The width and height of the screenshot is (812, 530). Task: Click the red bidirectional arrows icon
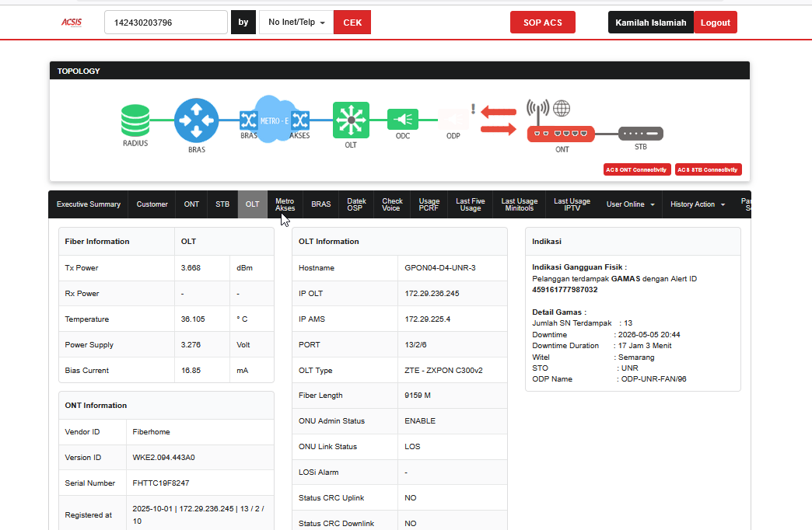[499, 120]
